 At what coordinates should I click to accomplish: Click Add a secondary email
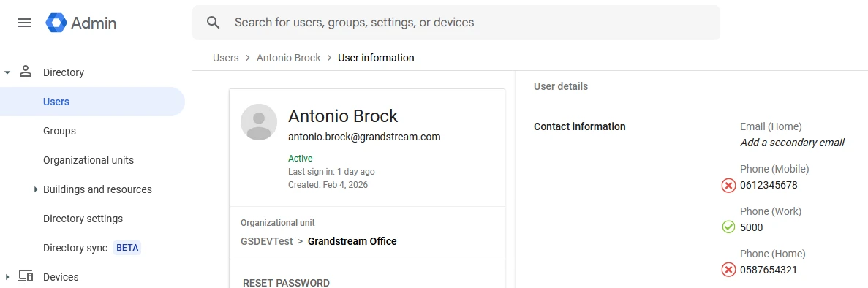click(x=792, y=143)
